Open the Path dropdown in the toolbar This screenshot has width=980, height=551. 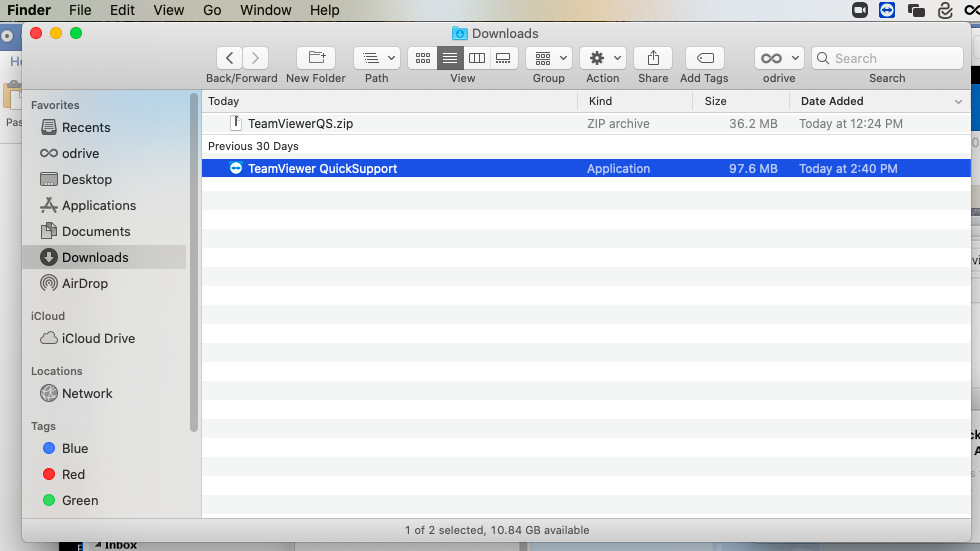point(377,58)
